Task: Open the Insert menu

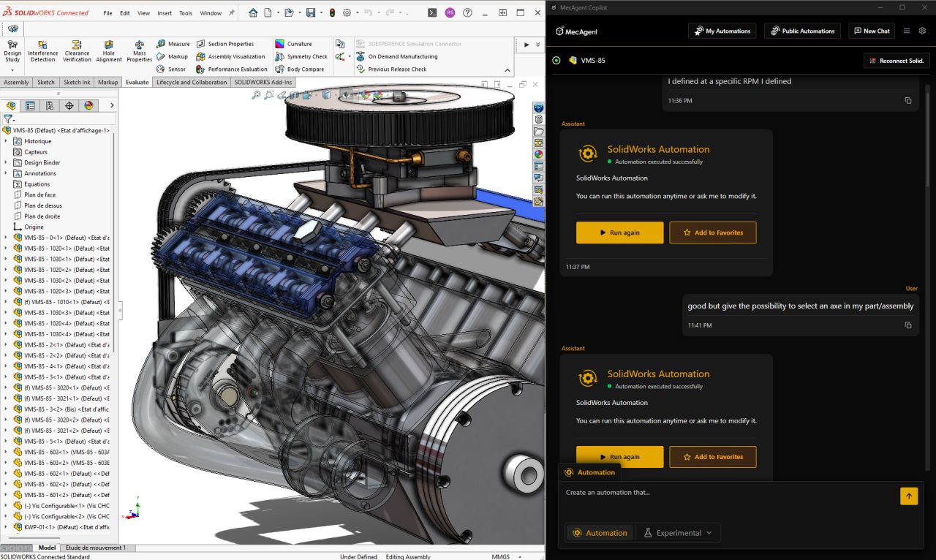Action: (x=165, y=13)
